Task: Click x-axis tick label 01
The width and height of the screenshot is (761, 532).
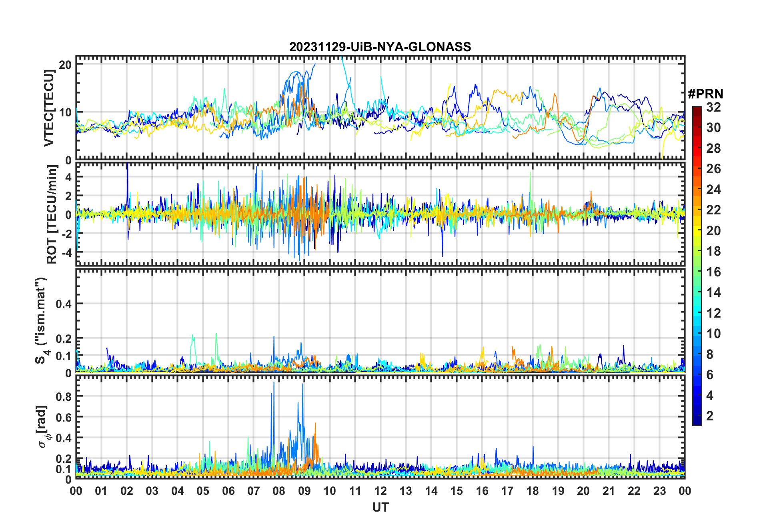Action: click(x=101, y=491)
